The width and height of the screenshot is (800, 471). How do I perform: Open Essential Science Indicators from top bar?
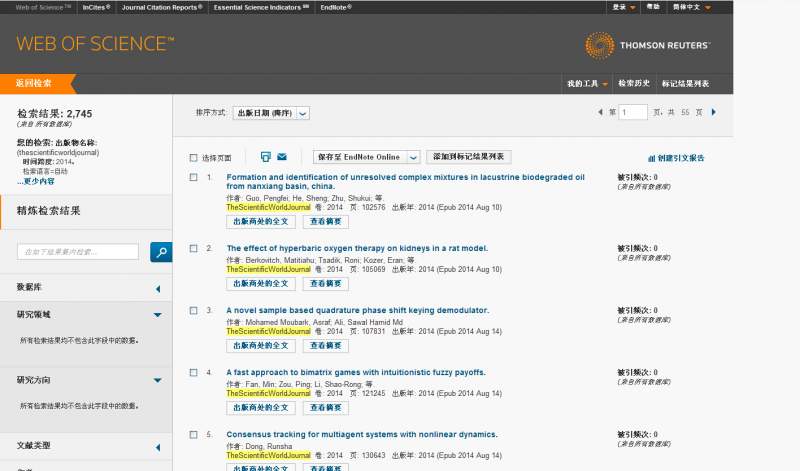(261, 7)
